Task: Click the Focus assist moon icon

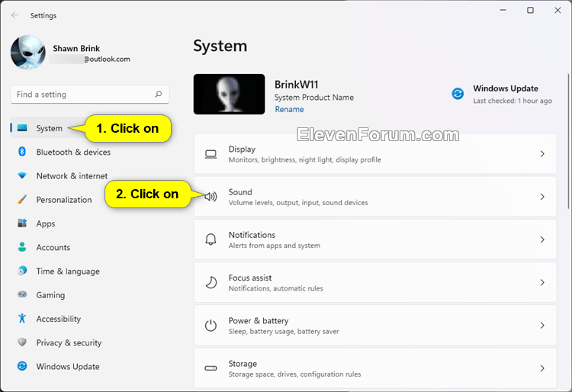Action: coord(210,283)
